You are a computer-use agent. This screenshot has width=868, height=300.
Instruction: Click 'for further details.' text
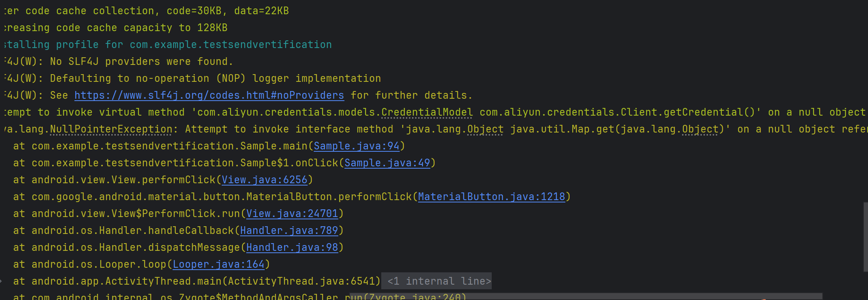412,95
